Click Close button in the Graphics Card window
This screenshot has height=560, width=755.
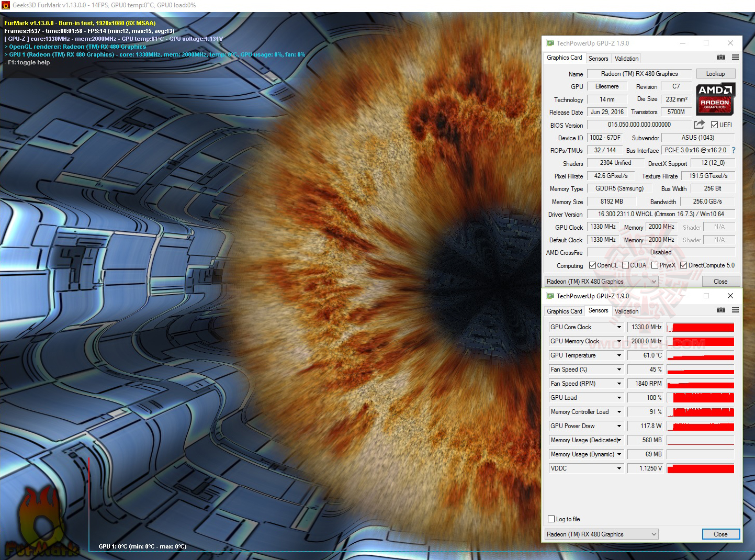(720, 282)
